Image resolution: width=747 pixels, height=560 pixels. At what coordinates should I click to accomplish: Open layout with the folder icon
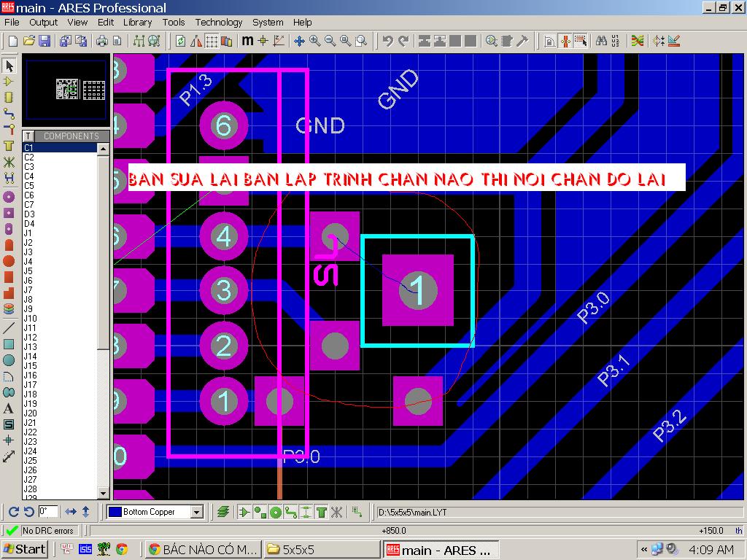tap(28, 42)
